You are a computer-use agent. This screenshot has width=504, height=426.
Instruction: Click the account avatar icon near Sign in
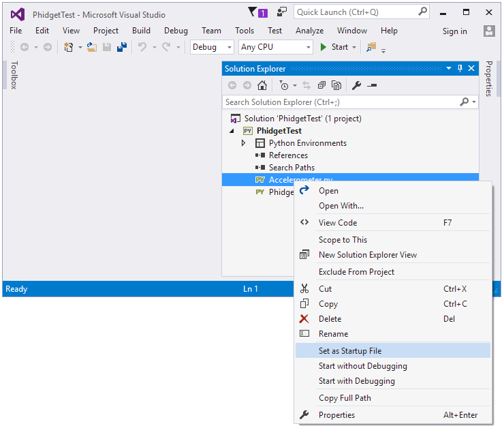pyautogui.click(x=489, y=31)
